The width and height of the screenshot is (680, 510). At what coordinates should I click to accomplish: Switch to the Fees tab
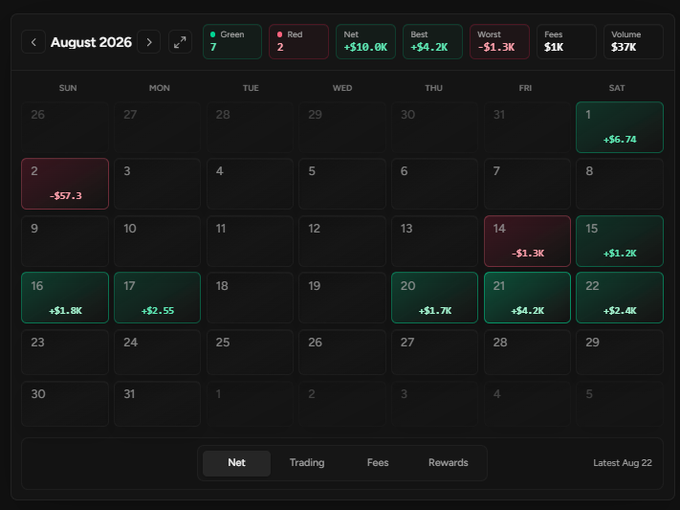coord(378,463)
